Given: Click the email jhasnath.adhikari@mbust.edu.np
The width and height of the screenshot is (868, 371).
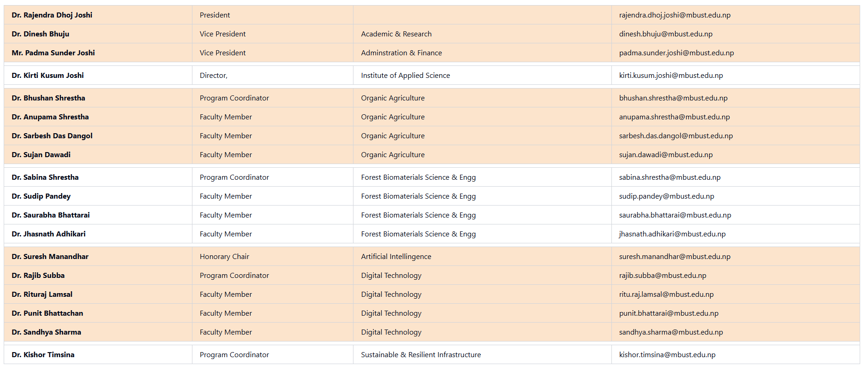Looking at the screenshot, I should [x=672, y=234].
